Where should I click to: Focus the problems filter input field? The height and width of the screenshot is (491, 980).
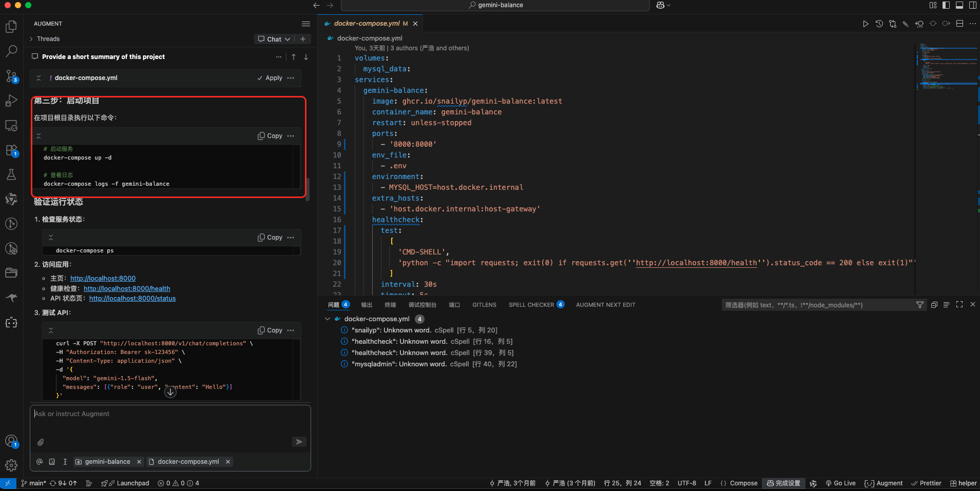[817, 305]
